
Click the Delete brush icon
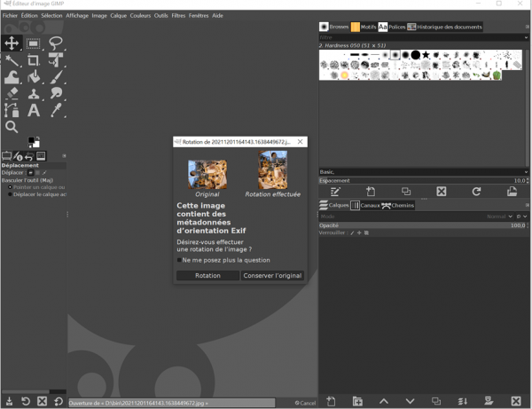pyautogui.click(x=442, y=192)
